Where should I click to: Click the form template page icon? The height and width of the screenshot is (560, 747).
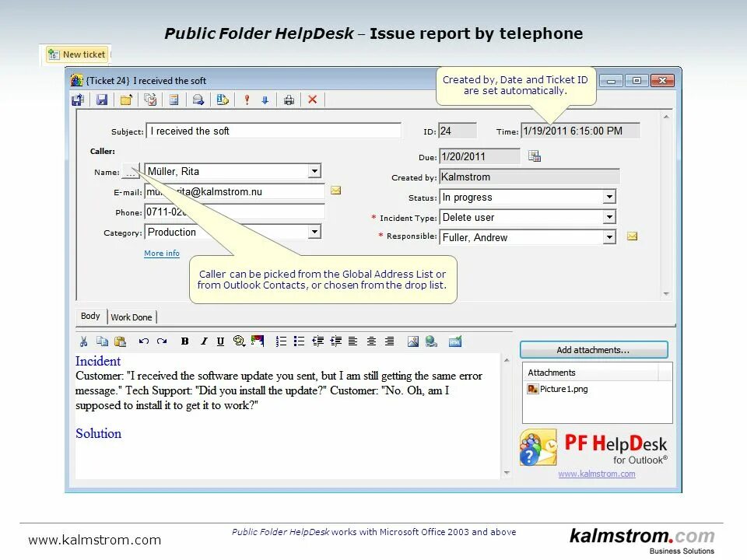[x=174, y=100]
